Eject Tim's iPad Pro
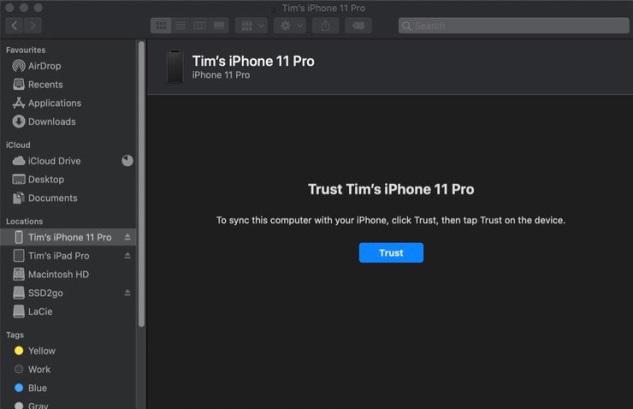Viewport: 633px width, 409px height. (127, 256)
